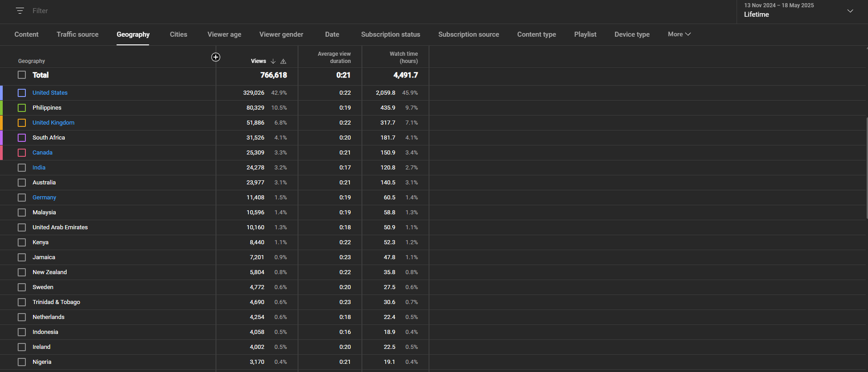Switch to the Content tab
Image resolution: width=868 pixels, height=372 pixels.
(26, 34)
